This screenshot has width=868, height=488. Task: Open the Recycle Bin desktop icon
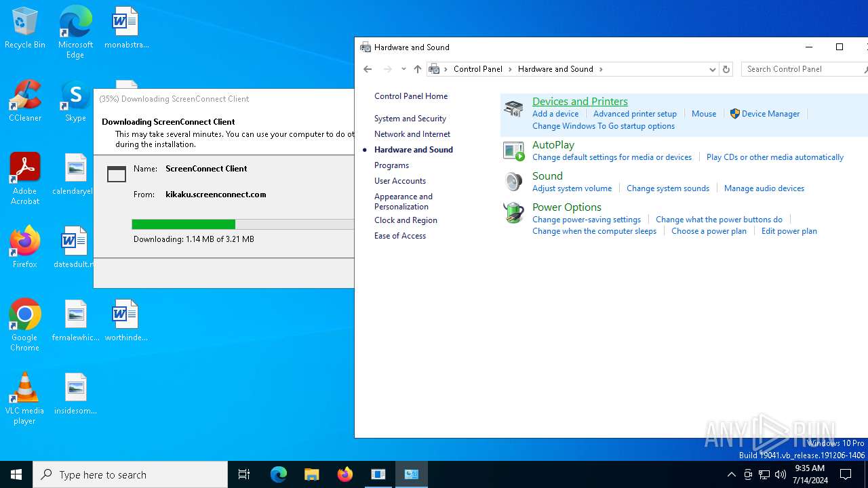[25, 28]
